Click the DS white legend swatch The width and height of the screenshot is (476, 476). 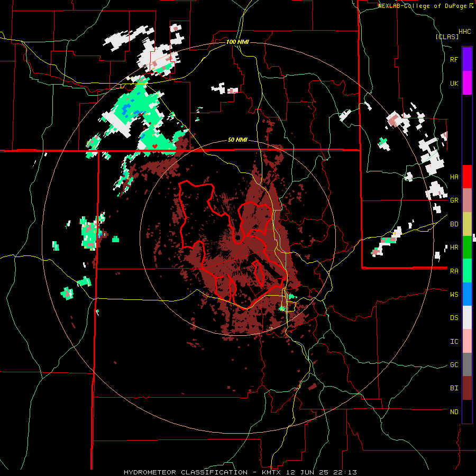[x=467, y=317]
